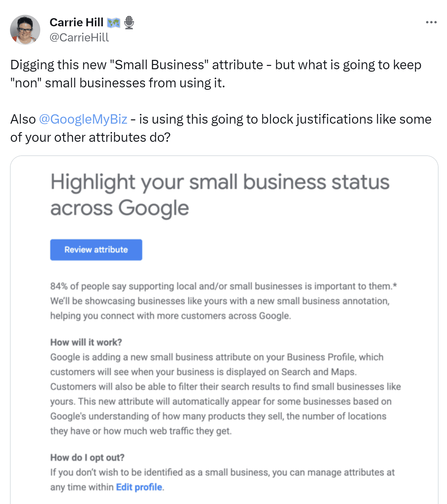Click the "How will it work?" heading
The height and width of the screenshot is (504, 447).
point(86,342)
